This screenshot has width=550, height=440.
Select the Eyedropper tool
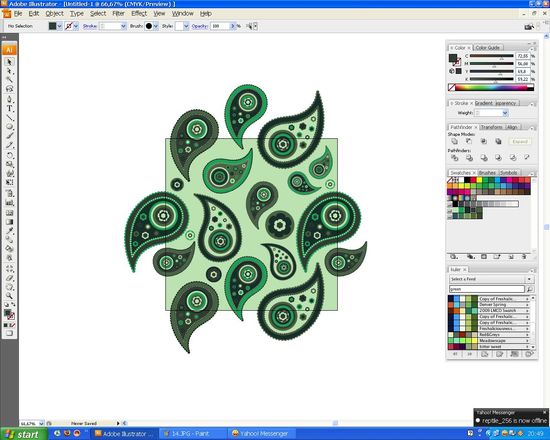(x=9, y=231)
